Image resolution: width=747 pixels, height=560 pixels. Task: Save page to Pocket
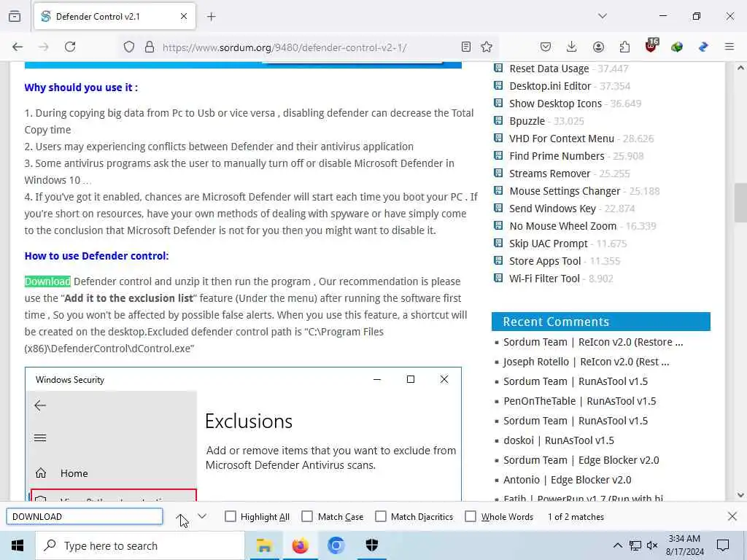[546, 47]
